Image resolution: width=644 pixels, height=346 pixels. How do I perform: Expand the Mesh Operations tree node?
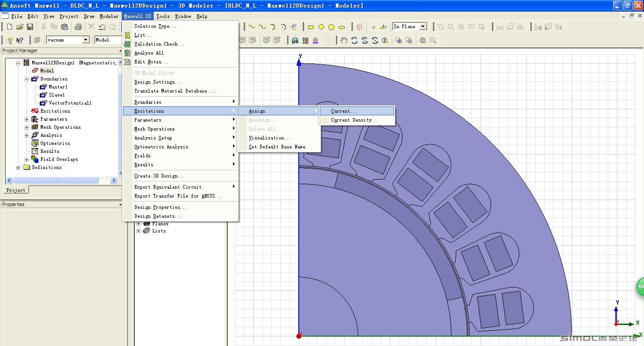(27, 127)
